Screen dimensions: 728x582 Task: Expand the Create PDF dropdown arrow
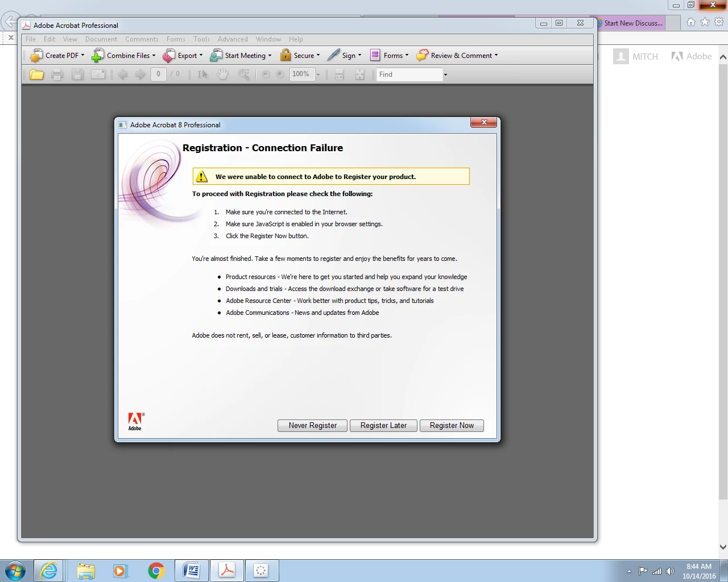click(82, 55)
